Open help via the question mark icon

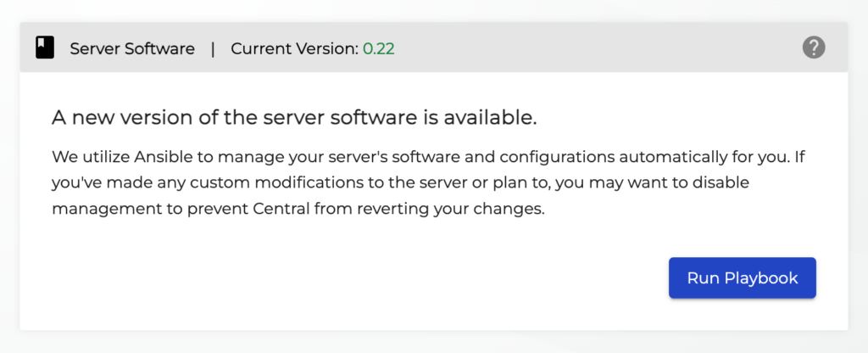(x=814, y=48)
